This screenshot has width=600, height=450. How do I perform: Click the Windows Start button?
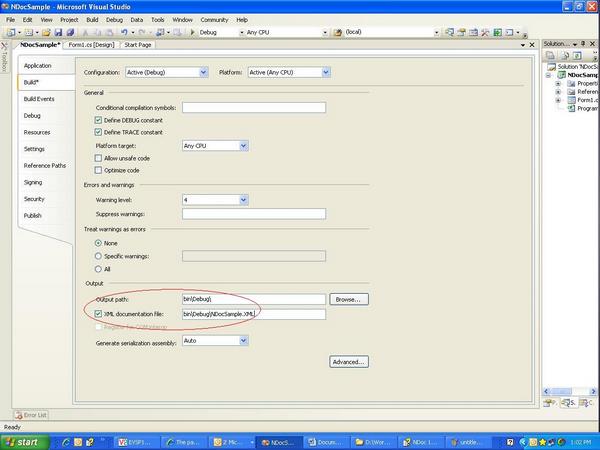point(24,442)
